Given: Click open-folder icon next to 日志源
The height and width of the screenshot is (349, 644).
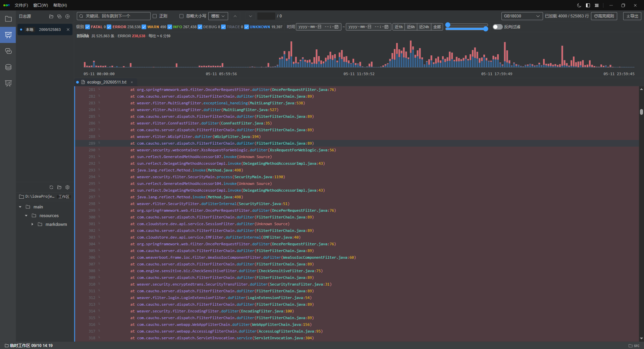Looking at the screenshot, I should 51,16.
